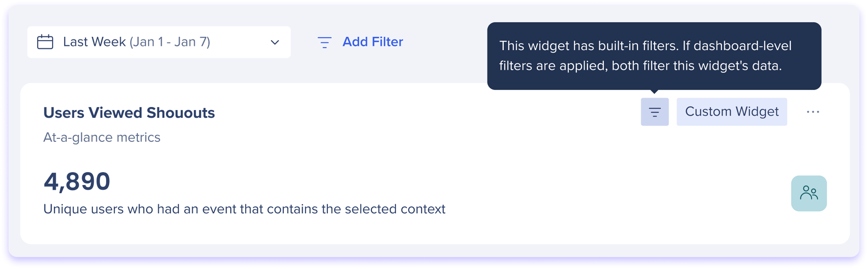
Task: Click the Users Viewed Shououts widget title
Action: (x=129, y=113)
